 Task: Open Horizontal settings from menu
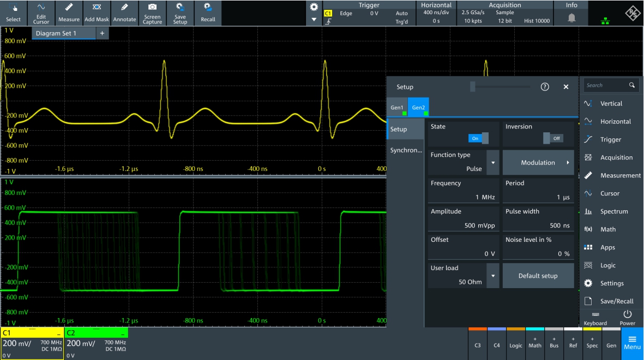(611, 122)
